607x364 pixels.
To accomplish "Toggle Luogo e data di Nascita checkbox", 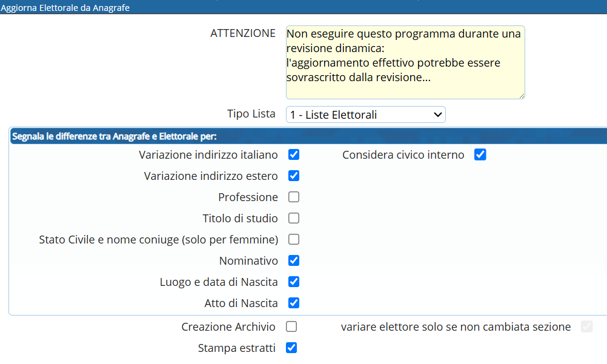I will [x=294, y=282].
